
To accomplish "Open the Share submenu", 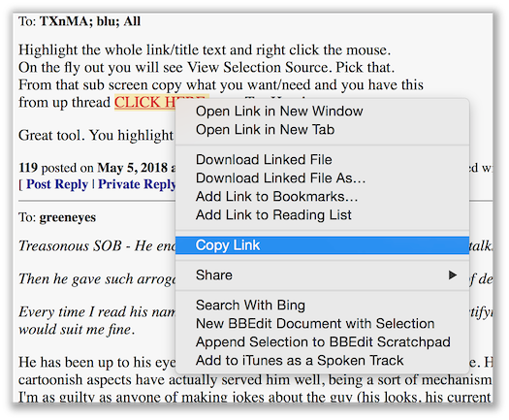I will pyautogui.click(x=322, y=275).
